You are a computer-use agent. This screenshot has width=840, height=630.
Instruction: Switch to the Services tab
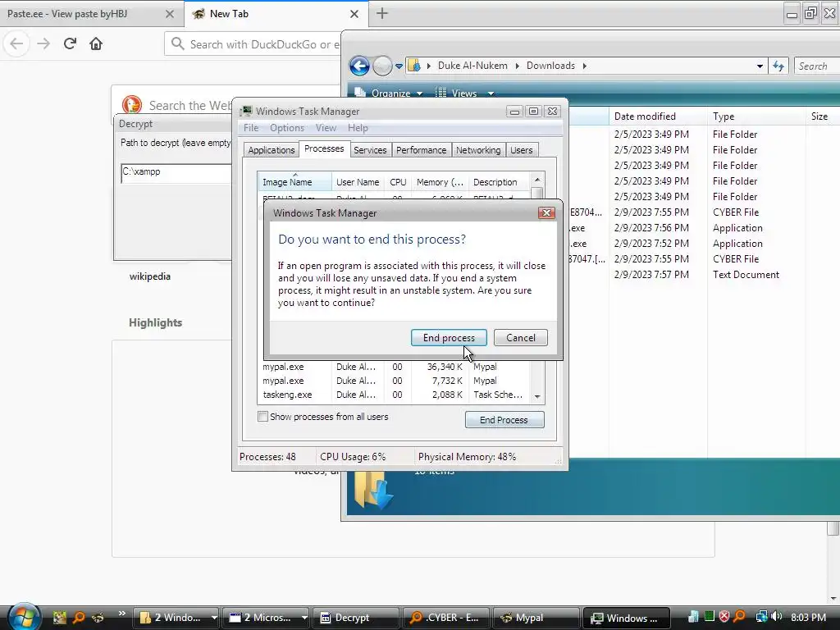[370, 150]
